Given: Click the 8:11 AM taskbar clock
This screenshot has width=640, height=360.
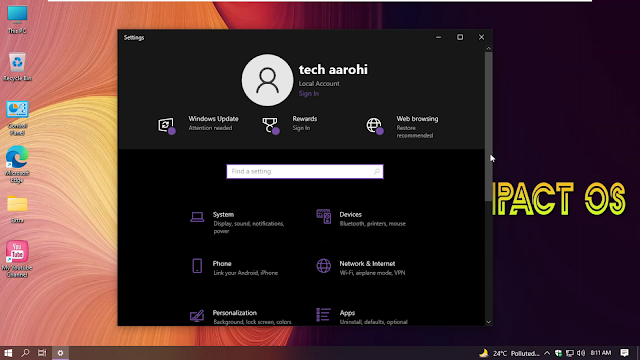Looking at the screenshot, I should point(601,353).
